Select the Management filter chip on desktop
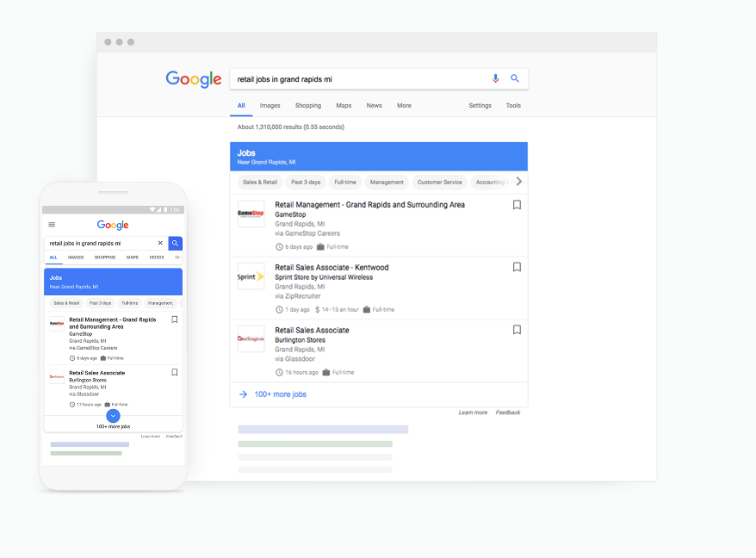 [387, 183]
